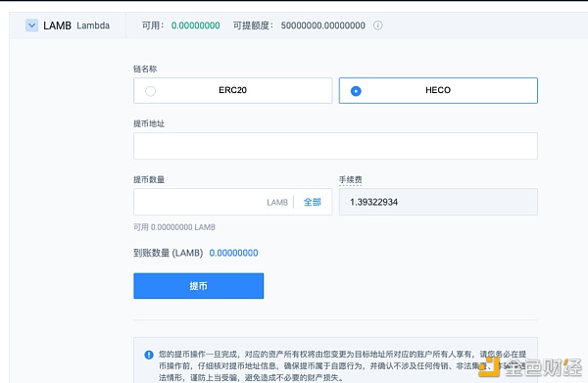The width and height of the screenshot is (588, 383).
Task: Click the 50000000.00000000 withdrawal limit value
Action: 322,25
